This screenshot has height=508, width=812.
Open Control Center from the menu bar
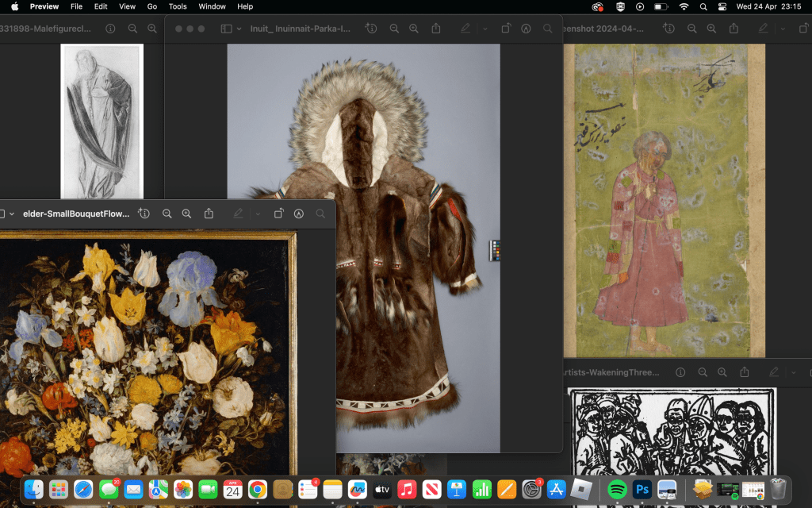pos(722,6)
